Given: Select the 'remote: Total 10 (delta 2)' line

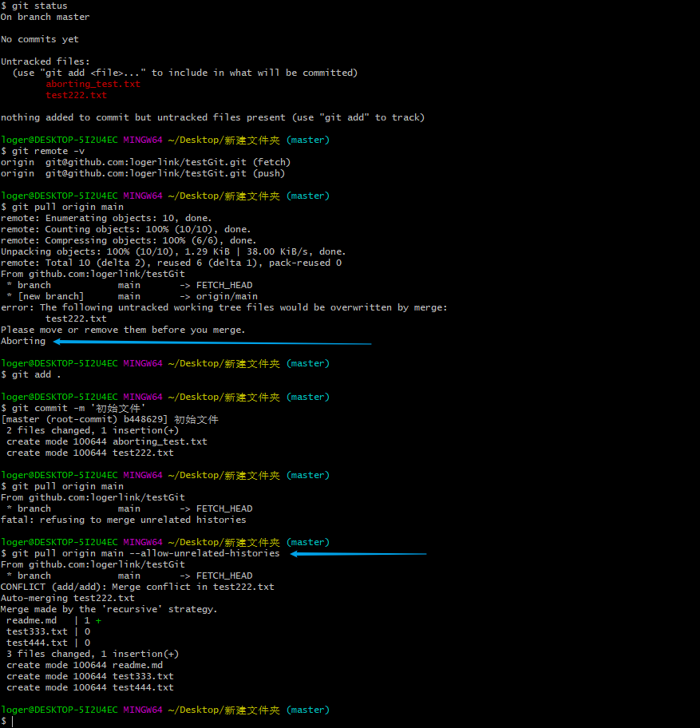Looking at the screenshot, I should [172, 263].
